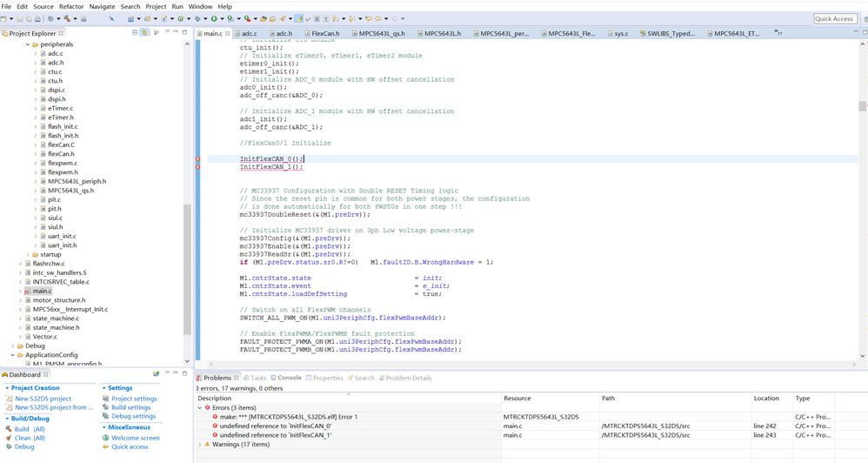This screenshot has width=868, height=463.
Task: Click the New Class green C icon
Action: coord(180,19)
